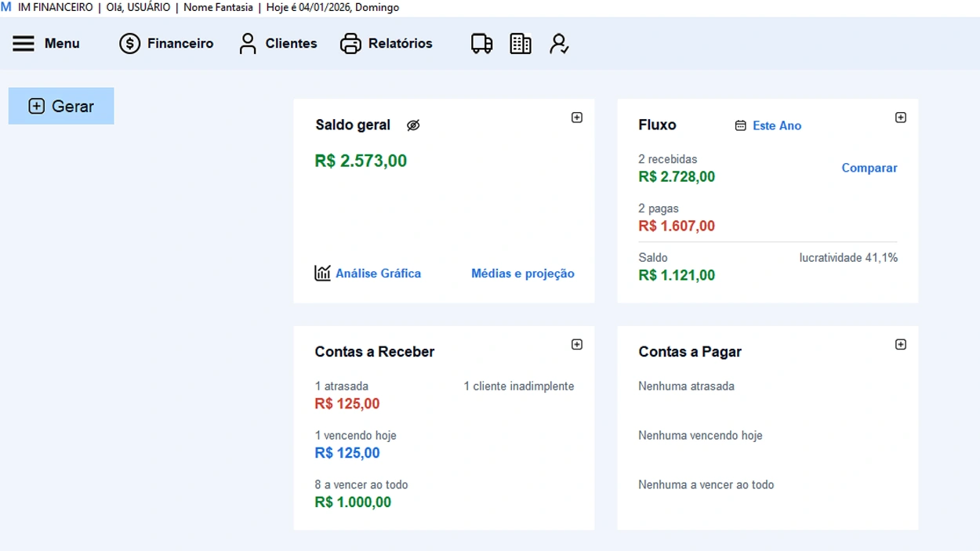Click the add icon on Fluxo card
Viewport: 980px width, 551px height.
click(901, 117)
